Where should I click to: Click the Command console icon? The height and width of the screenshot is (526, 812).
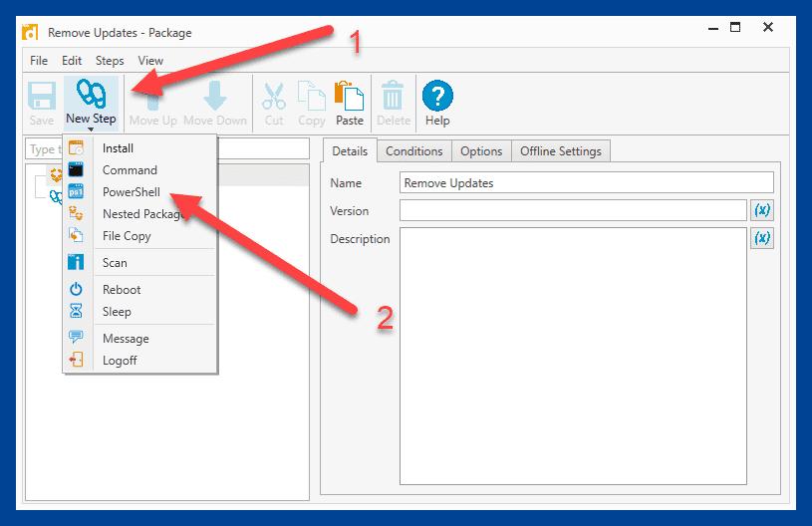click(76, 169)
